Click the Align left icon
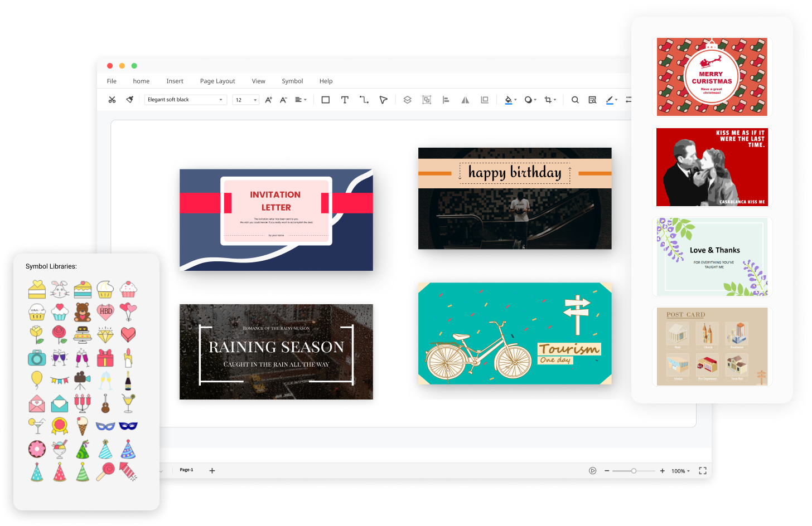The image size is (812, 526). coord(446,100)
